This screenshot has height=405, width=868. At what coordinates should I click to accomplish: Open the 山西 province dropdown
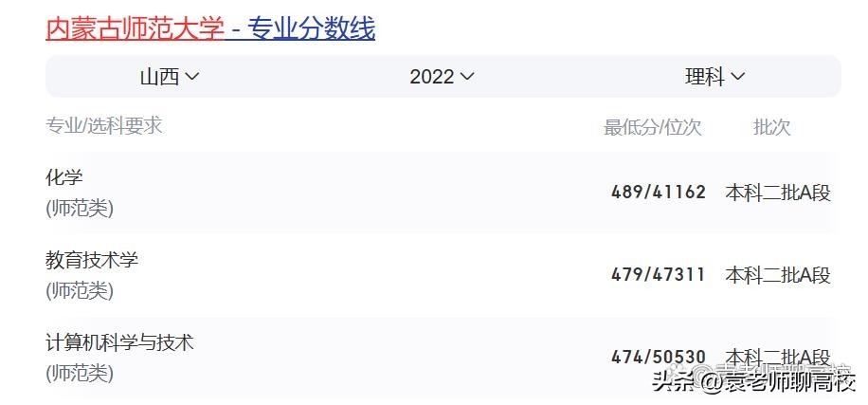[169, 77]
